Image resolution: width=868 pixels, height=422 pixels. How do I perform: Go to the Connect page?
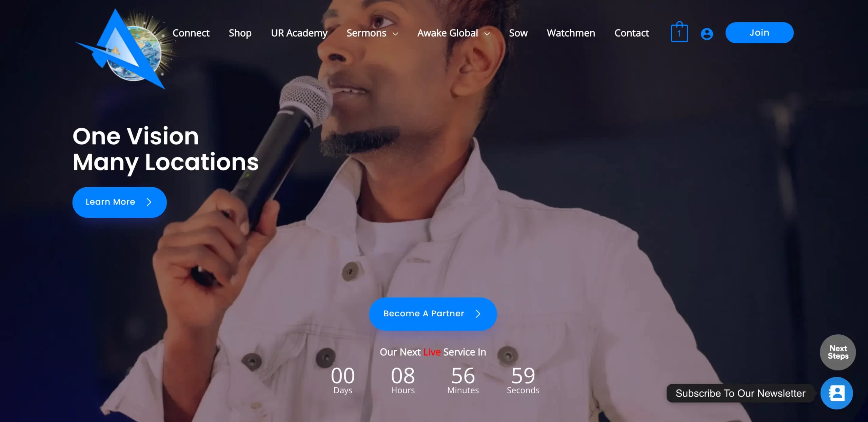click(191, 33)
